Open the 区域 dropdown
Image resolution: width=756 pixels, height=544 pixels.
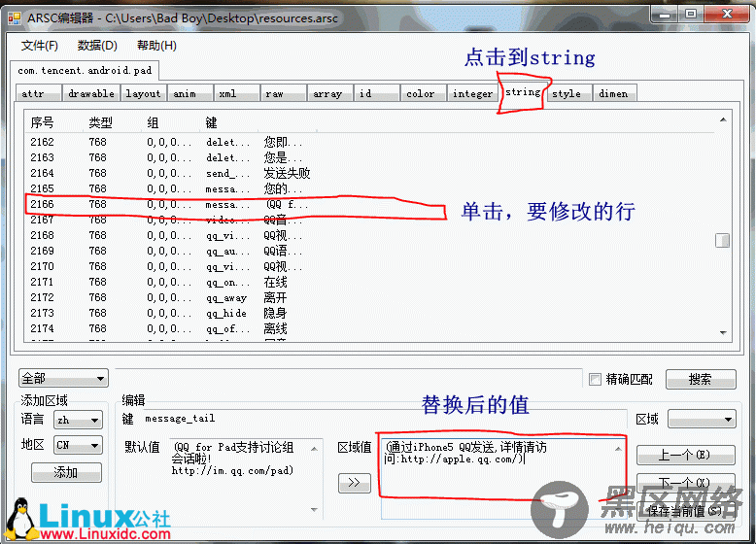[x=702, y=420]
